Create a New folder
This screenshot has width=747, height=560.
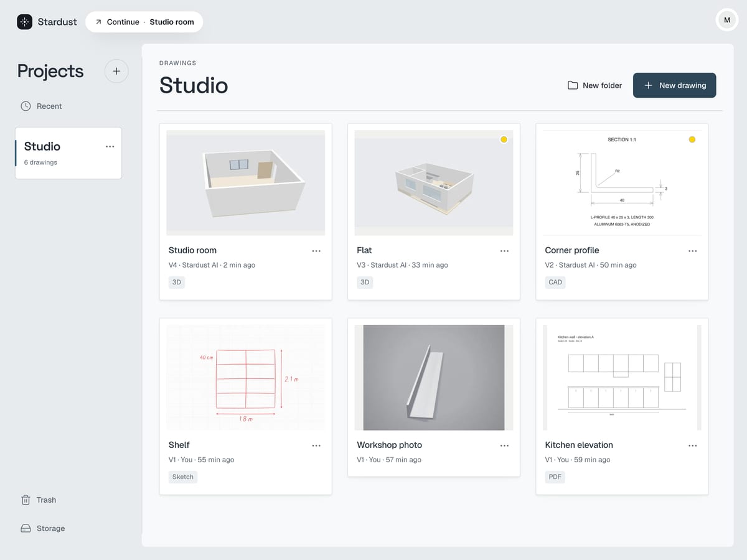pos(594,85)
